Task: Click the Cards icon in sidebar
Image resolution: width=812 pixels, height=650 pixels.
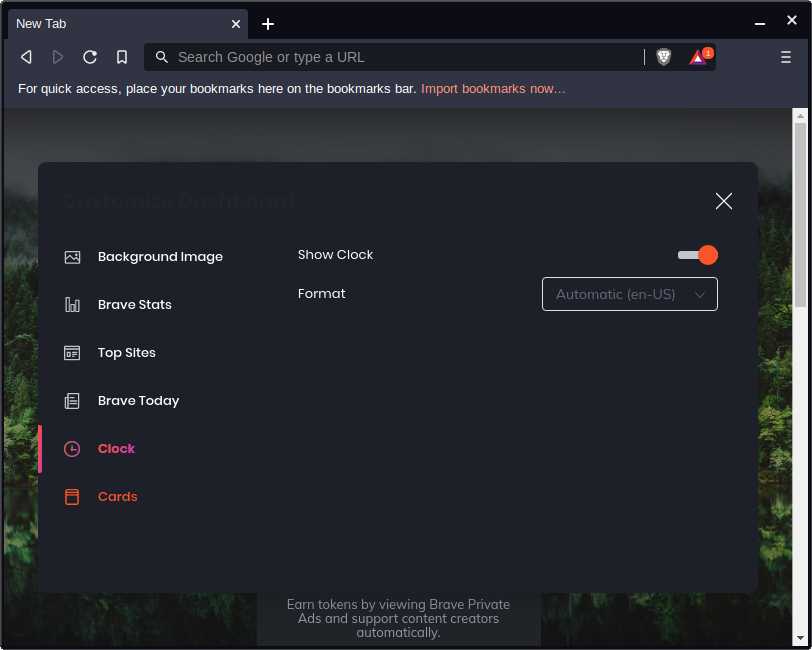Action: click(x=72, y=497)
